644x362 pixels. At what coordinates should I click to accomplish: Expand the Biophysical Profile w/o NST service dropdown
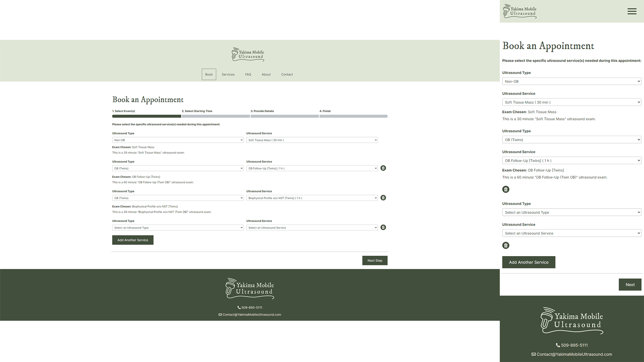click(x=312, y=198)
